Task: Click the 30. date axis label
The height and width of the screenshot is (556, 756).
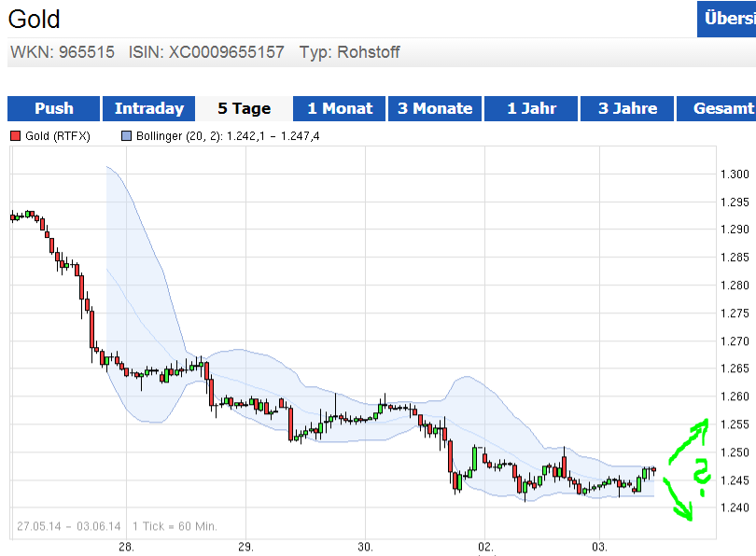Action: (366, 547)
